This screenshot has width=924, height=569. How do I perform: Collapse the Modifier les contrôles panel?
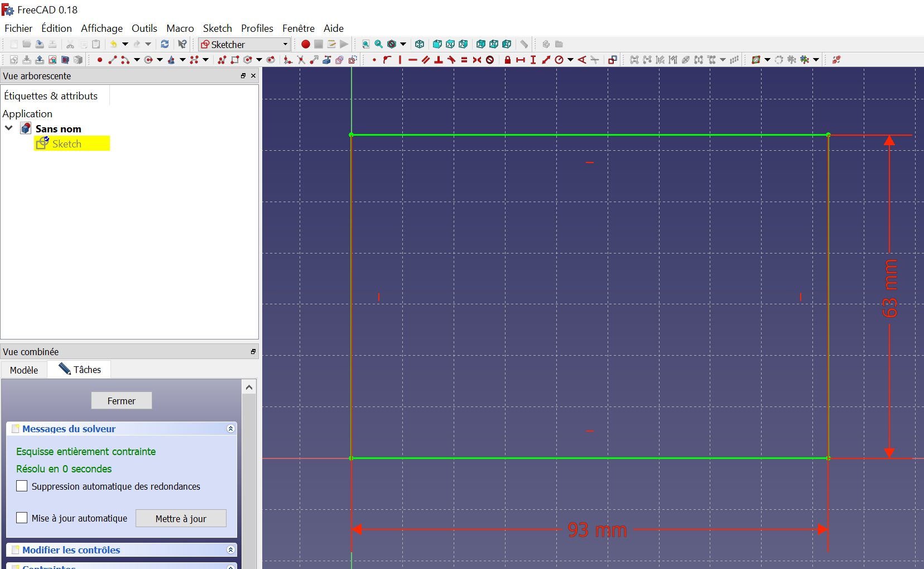click(x=230, y=549)
